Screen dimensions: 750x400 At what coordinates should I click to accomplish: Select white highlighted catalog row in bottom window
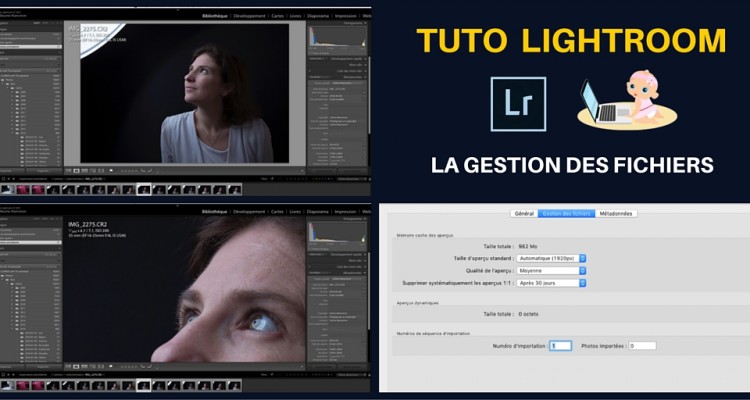[31, 242]
